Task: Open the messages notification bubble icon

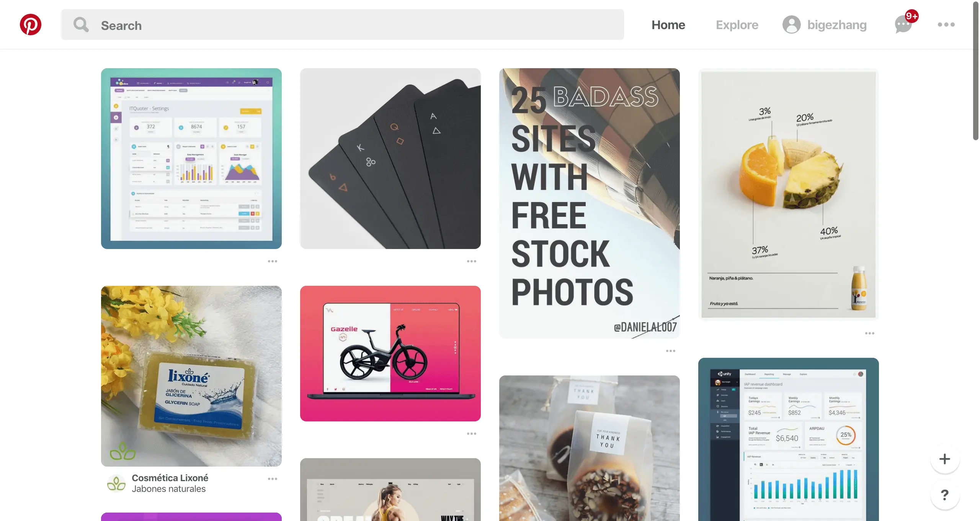Action: 903,25
